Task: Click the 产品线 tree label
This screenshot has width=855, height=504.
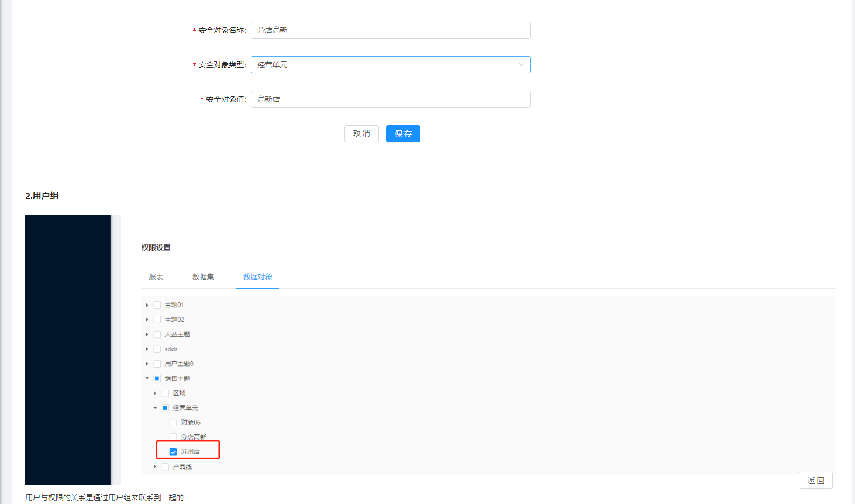Action: [x=182, y=467]
